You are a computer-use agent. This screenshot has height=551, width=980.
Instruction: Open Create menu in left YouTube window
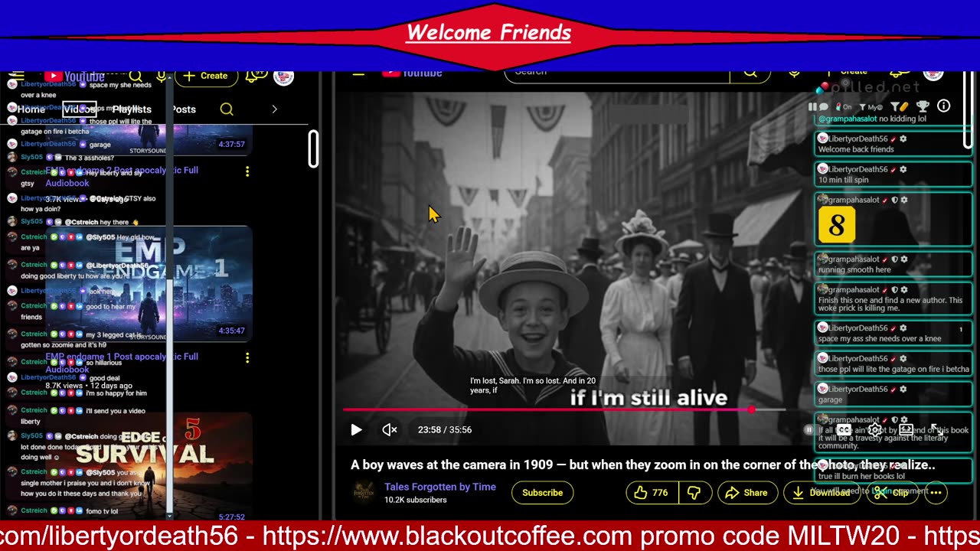[205, 76]
